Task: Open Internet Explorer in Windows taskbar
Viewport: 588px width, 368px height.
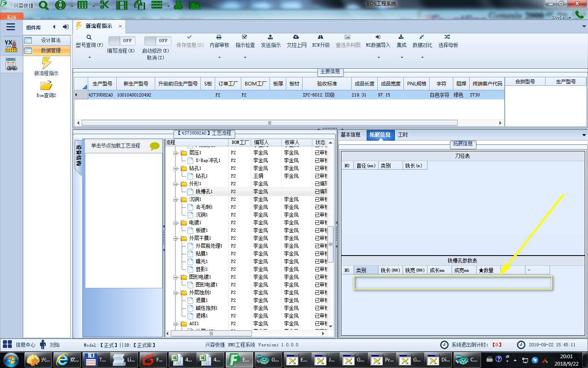Action: [67, 360]
